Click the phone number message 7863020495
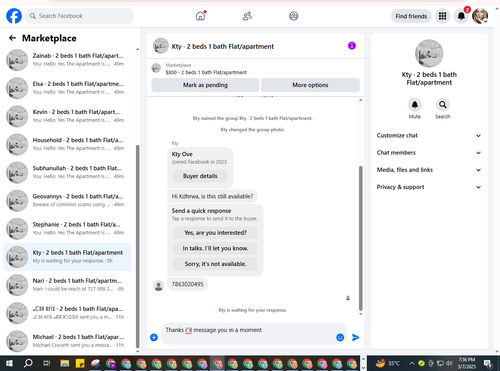This screenshot has width=500, height=371. point(188,284)
